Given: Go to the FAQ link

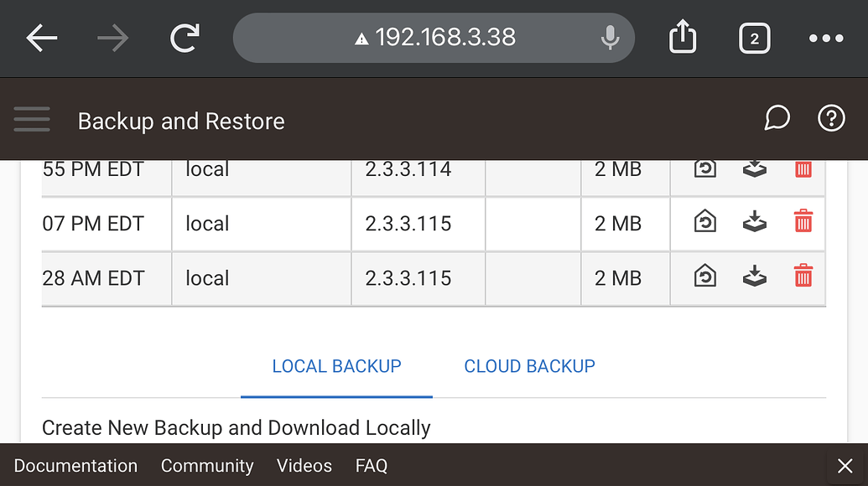Looking at the screenshot, I should (372, 466).
